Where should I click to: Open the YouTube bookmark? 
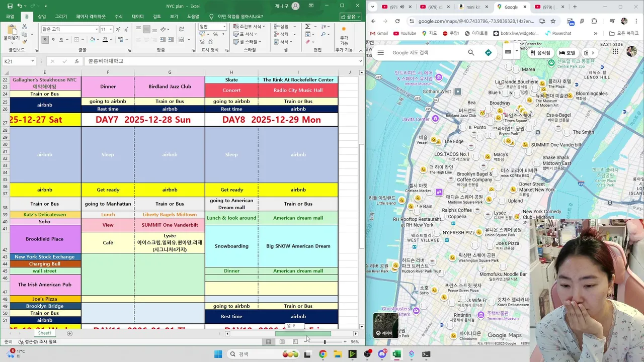[405, 33]
